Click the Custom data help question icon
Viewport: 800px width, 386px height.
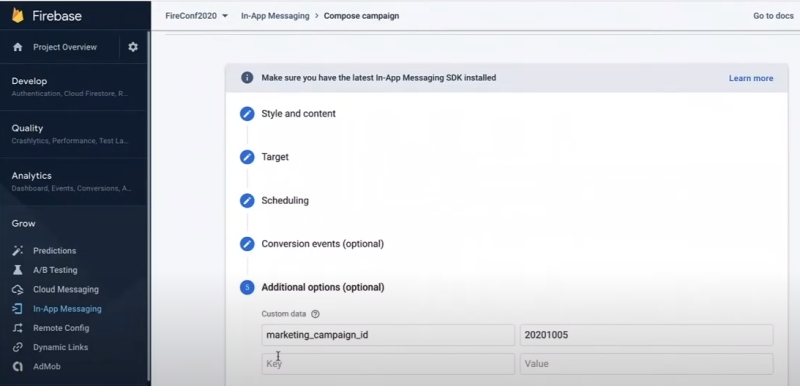315,314
